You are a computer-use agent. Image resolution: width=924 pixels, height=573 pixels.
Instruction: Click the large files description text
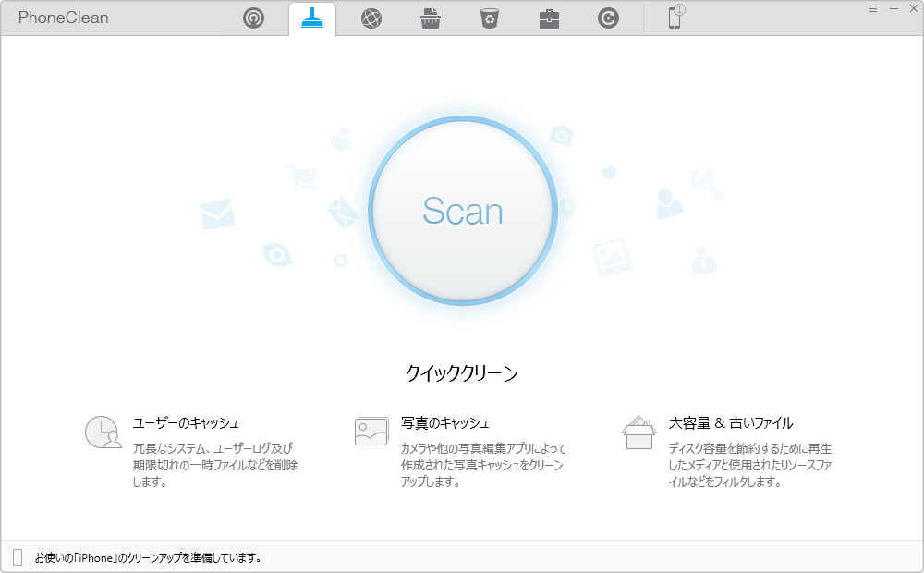pyautogui.click(x=749, y=465)
